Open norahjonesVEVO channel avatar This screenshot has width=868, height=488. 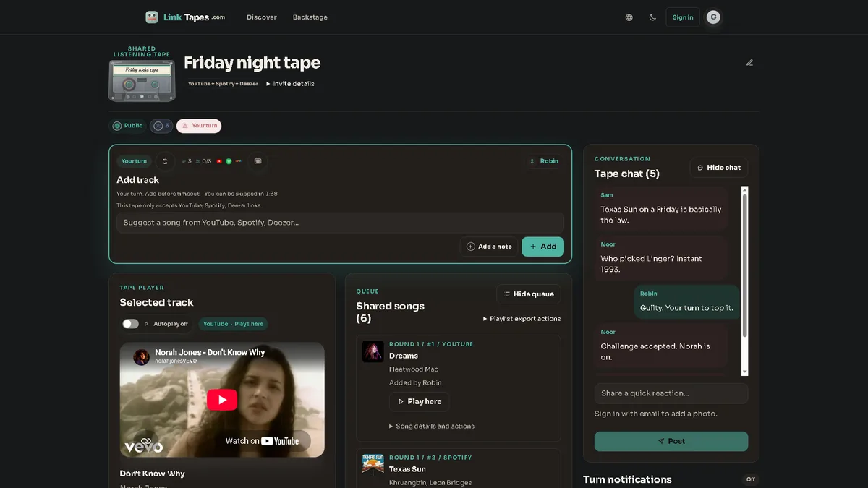[141, 357]
